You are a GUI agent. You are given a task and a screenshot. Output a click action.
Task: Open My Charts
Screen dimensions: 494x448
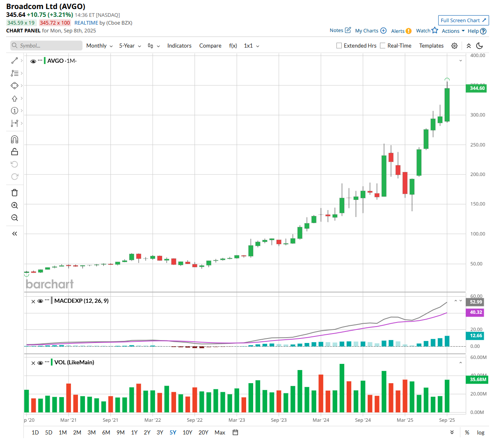click(370, 31)
